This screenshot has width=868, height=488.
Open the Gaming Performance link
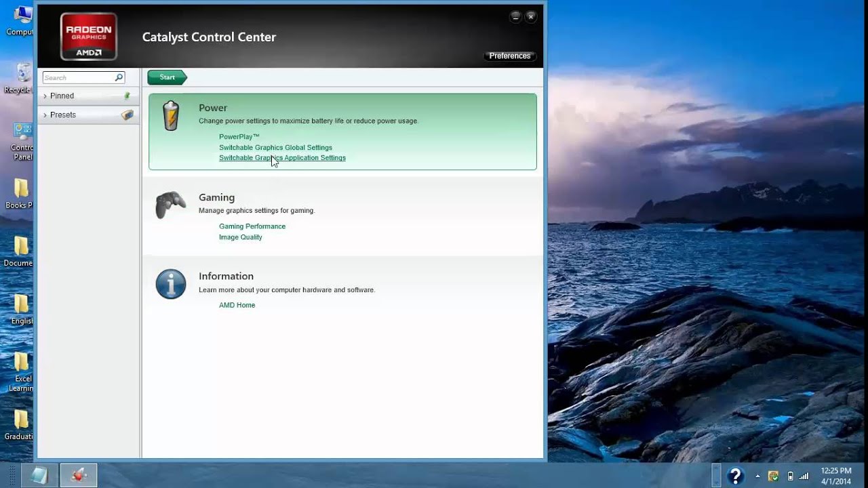[x=252, y=226]
